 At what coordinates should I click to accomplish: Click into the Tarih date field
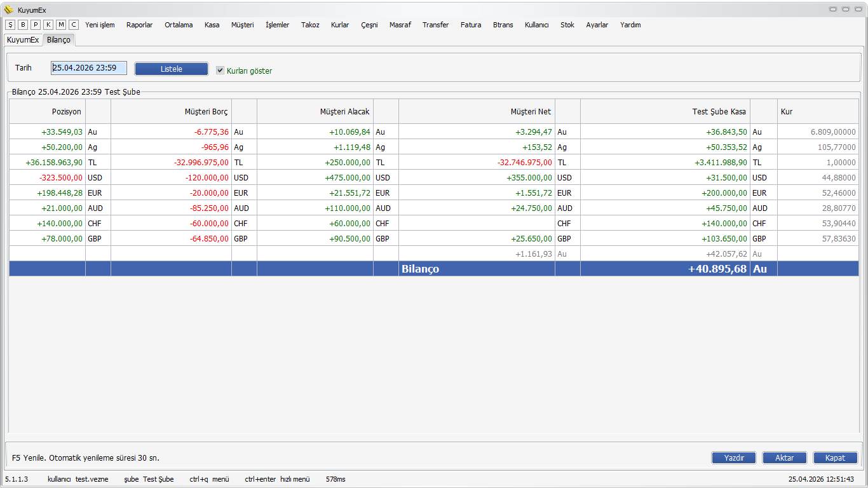pyautogui.click(x=89, y=68)
